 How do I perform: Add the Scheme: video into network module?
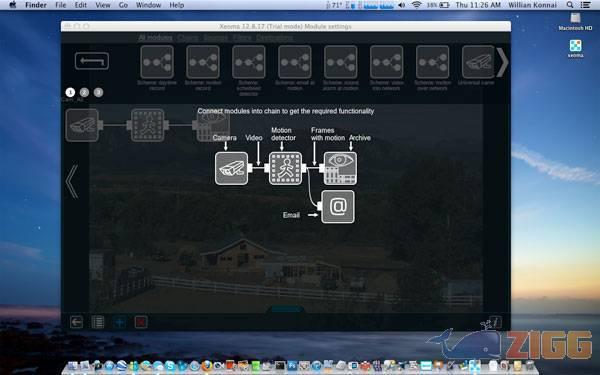(386, 62)
